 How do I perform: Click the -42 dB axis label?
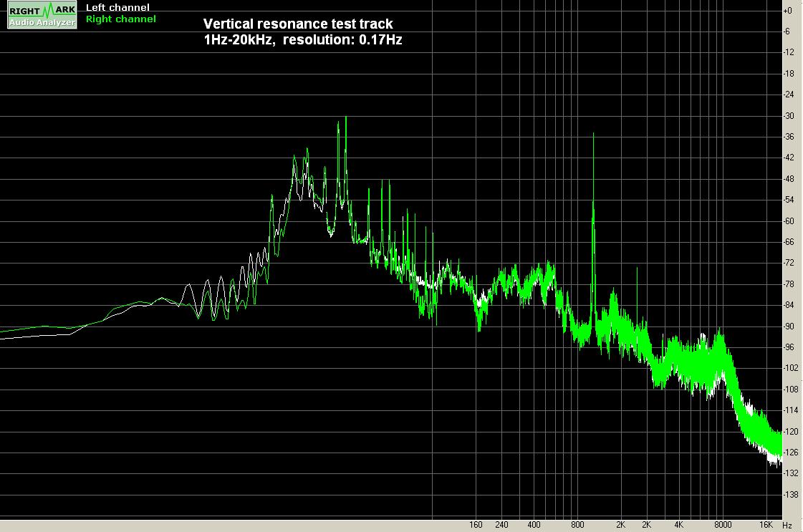click(x=789, y=158)
